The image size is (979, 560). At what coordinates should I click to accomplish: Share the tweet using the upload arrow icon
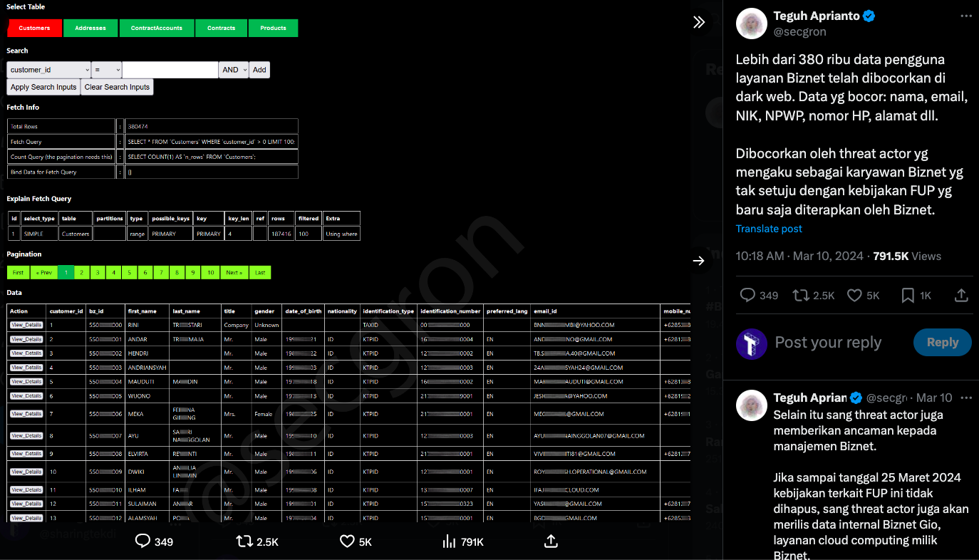point(960,295)
